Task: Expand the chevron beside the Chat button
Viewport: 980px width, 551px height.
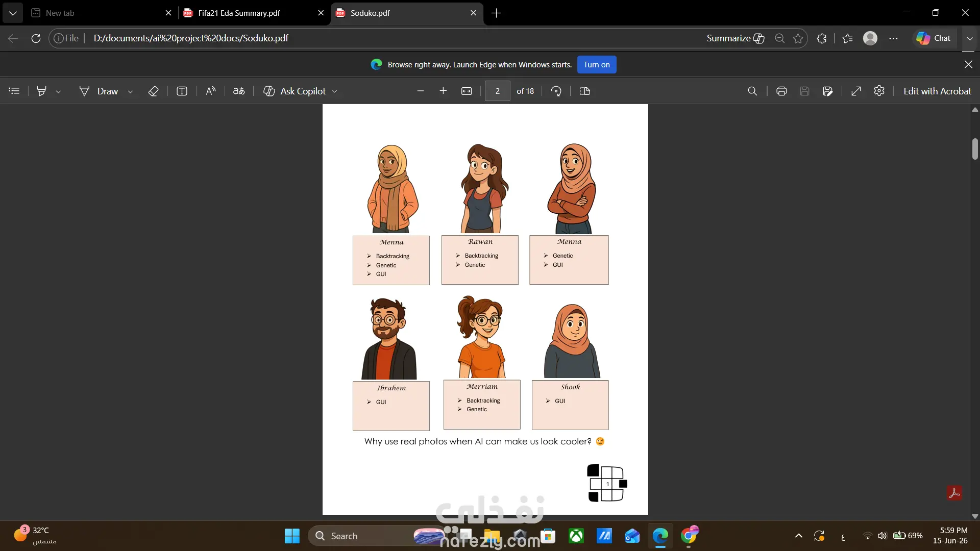Action: point(970,38)
